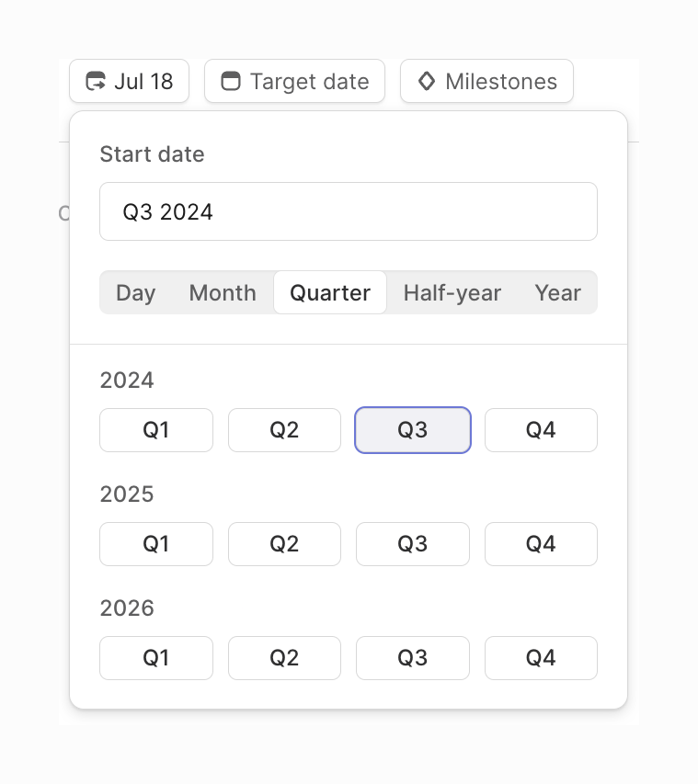This screenshot has width=698, height=784.
Task: Pick Q2 of 2026
Action: coord(284,657)
